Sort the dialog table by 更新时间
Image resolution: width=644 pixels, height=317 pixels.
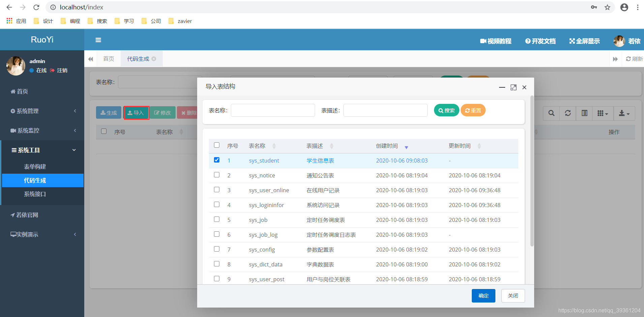pos(465,146)
